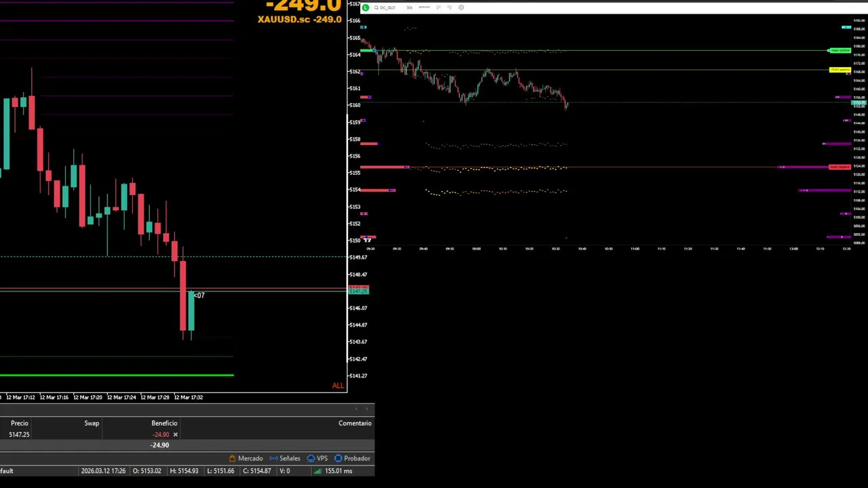Viewport: 868px width, 488px height.
Task: Click the green label tag at the right chart's right edge
Action: click(840, 51)
